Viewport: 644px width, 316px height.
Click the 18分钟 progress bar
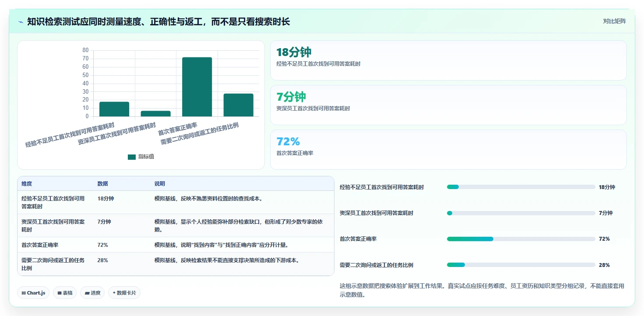521,187
